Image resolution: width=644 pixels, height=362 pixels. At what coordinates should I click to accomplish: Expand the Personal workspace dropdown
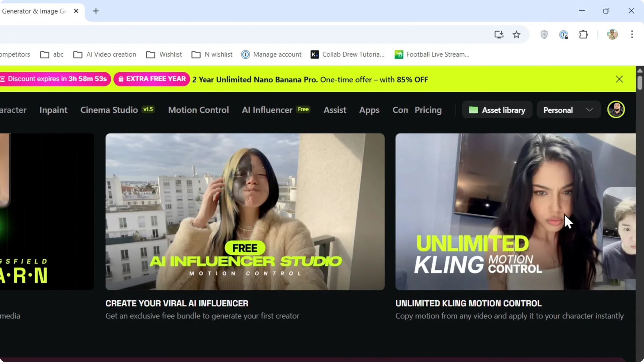click(x=568, y=110)
